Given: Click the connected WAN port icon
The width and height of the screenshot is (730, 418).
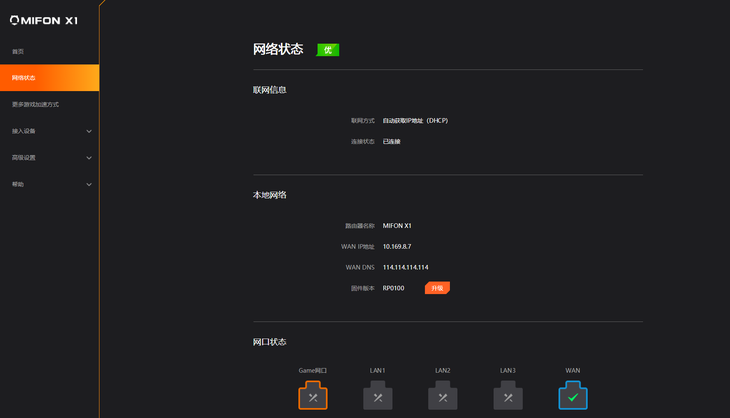Looking at the screenshot, I should point(573,396).
